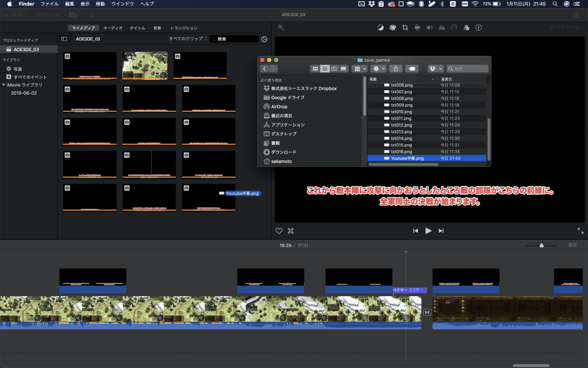Screen dimensions: 588x368
Task: Switch Finder to column view
Action: 334,69
